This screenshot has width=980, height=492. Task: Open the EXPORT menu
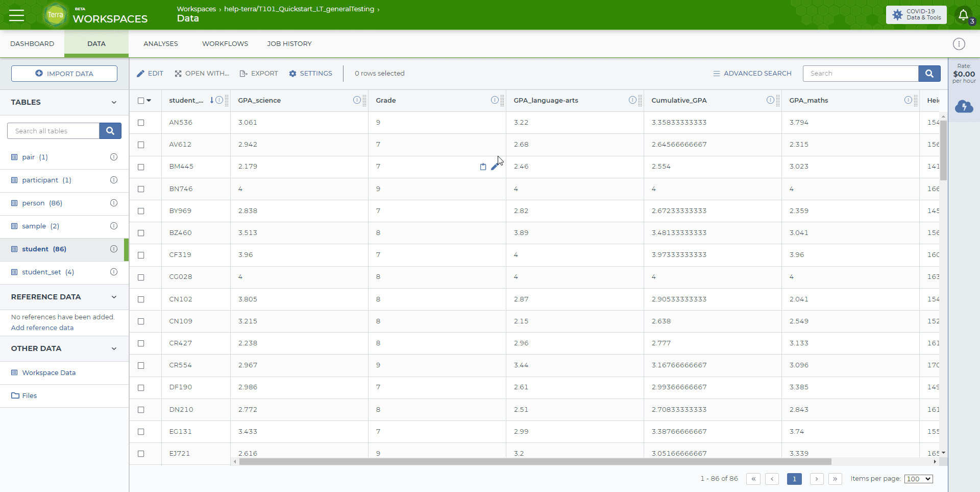(x=259, y=74)
